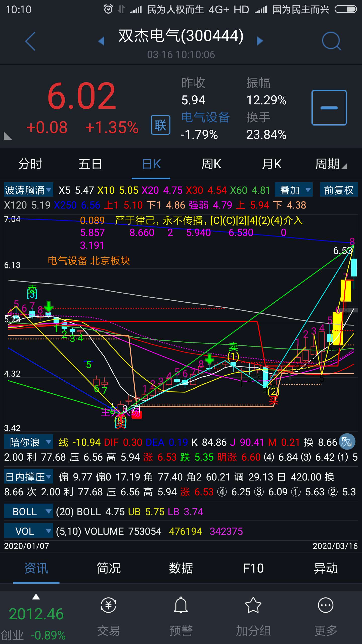Remove stock from watchlist with minus button
This screenshot has height=644, width=362.
(x=329, y=108)
